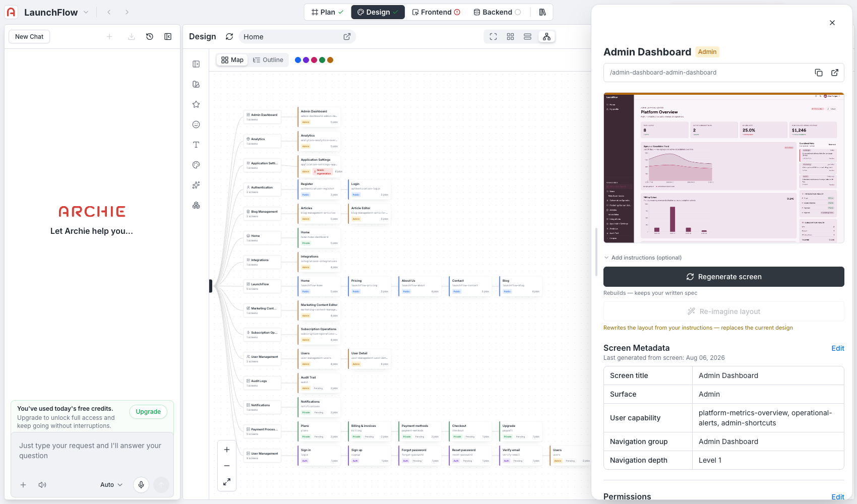Switch to the Backend tab
Screen dimensions: 857x504
tap(497, 12)
